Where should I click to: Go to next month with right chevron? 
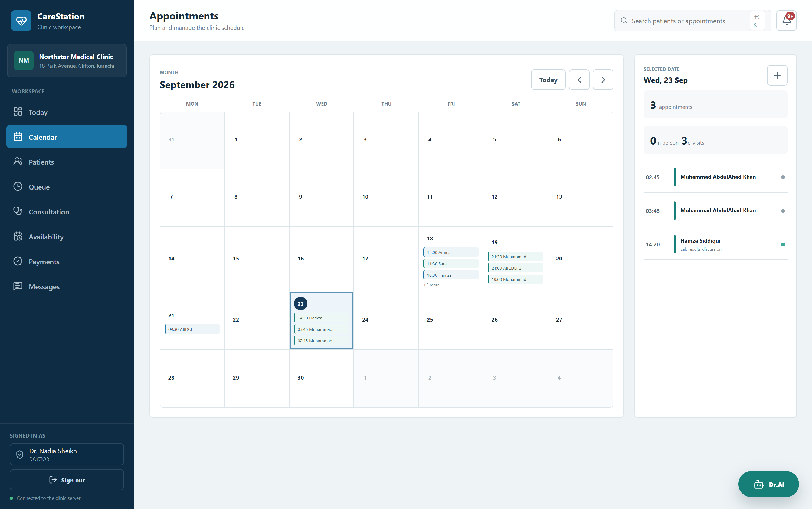point(603,80)
